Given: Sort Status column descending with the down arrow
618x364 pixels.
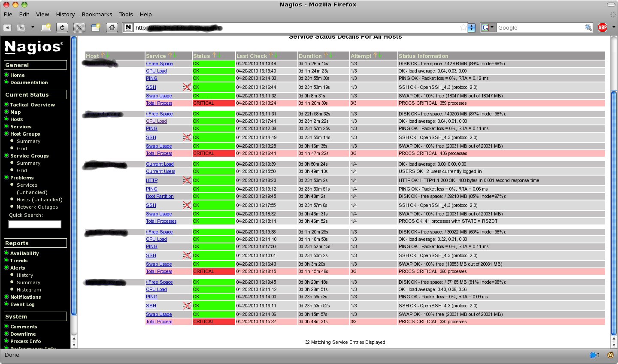Looking at the screenshot, I should [x=219, y=56].
